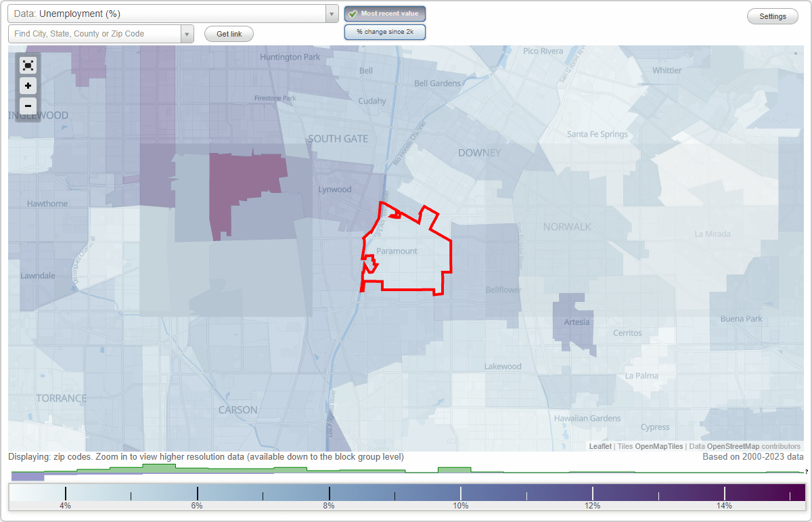Screen dimensions: 812x522
Task: Open the Data selection dropdown
Action: [x=331, y=13]
